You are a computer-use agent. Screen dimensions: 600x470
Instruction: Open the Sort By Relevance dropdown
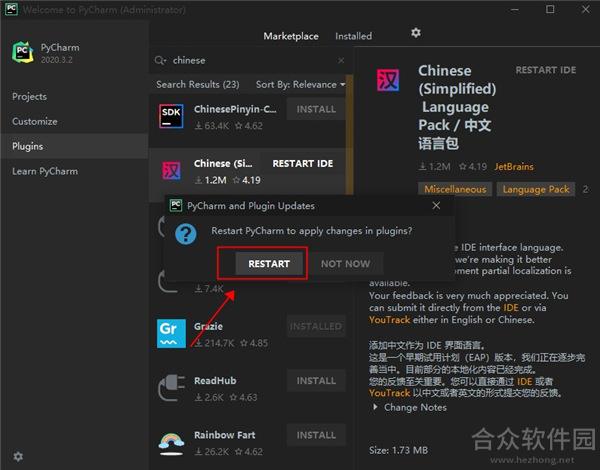[300, 85]
